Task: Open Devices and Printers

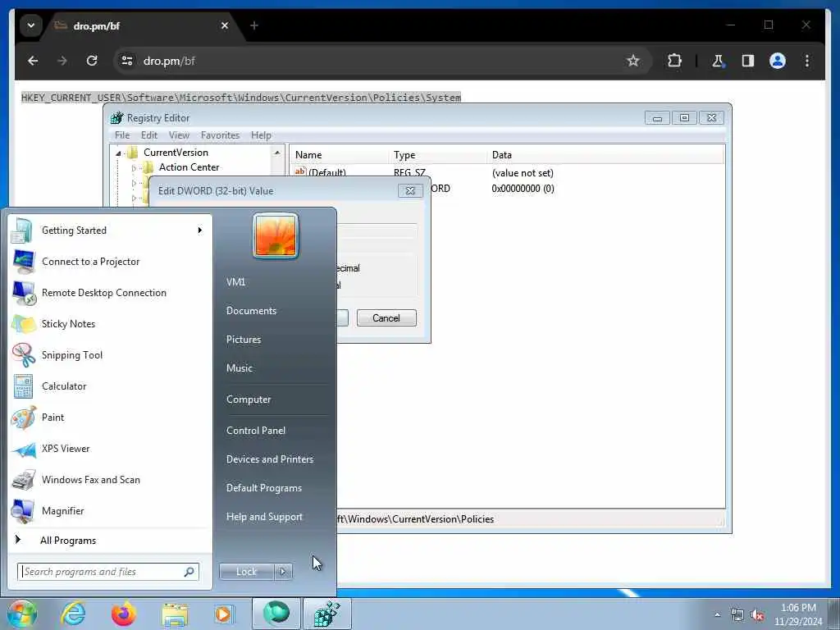Action: tap(270, 459)
